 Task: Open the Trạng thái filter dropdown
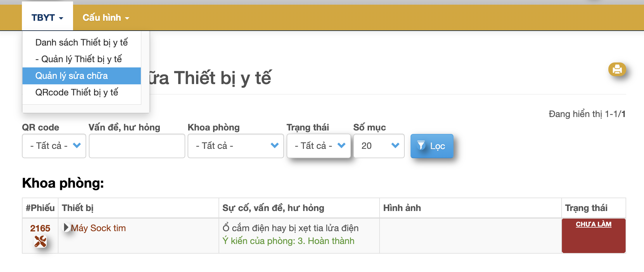point(318,146)
